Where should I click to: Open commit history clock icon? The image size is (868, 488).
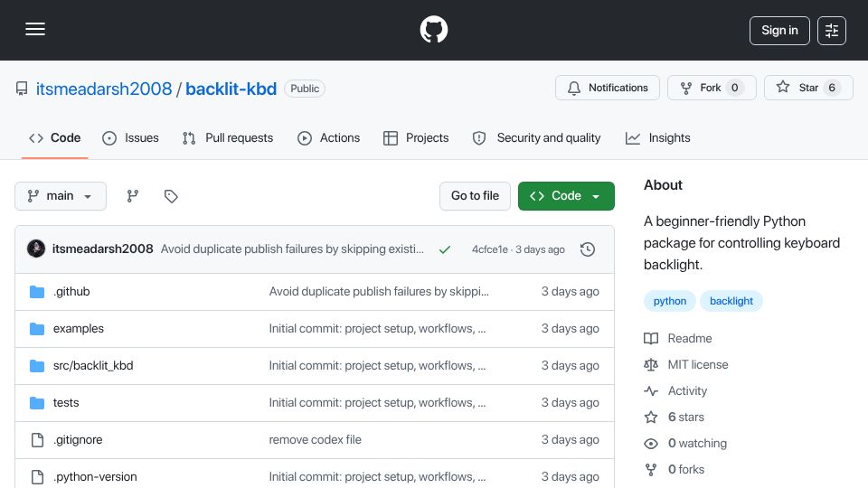pyautogui.click(x=588, y=249)
